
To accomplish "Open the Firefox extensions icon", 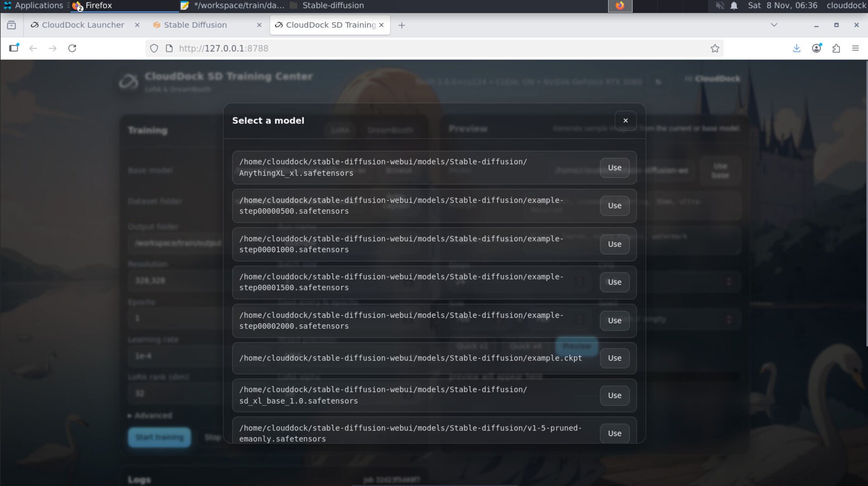I will click(x=836, y=48).
